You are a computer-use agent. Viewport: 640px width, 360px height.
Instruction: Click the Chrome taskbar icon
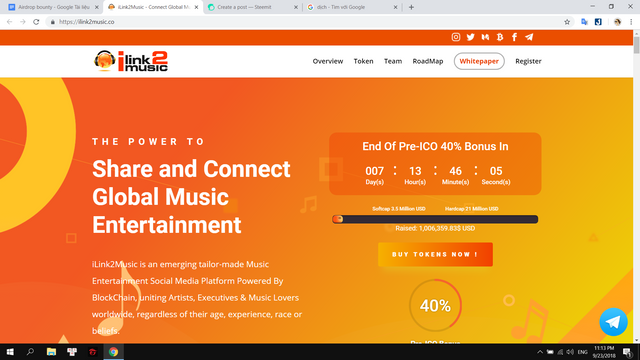point(113,352)
